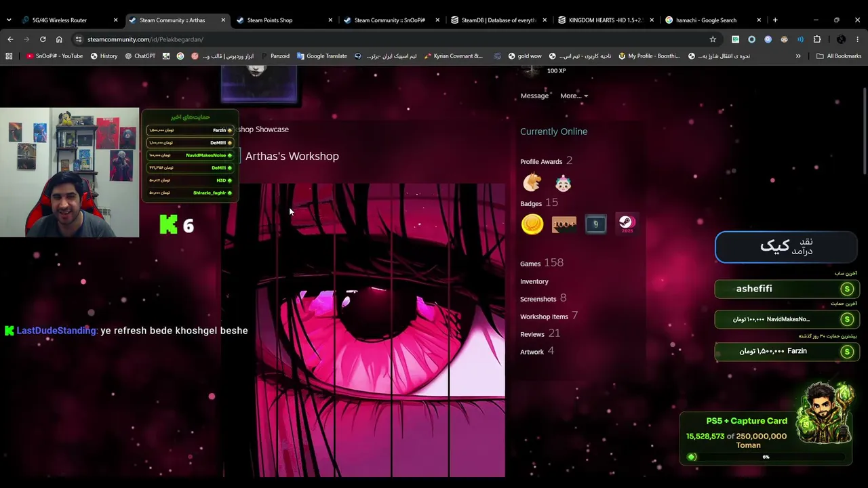Go back to the previous page

pos(10,39)
